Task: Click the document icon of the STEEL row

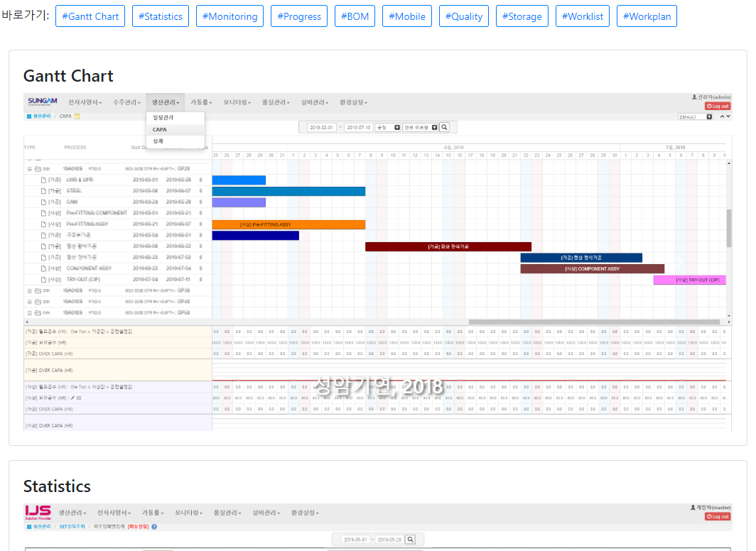Action: point(43,191)
